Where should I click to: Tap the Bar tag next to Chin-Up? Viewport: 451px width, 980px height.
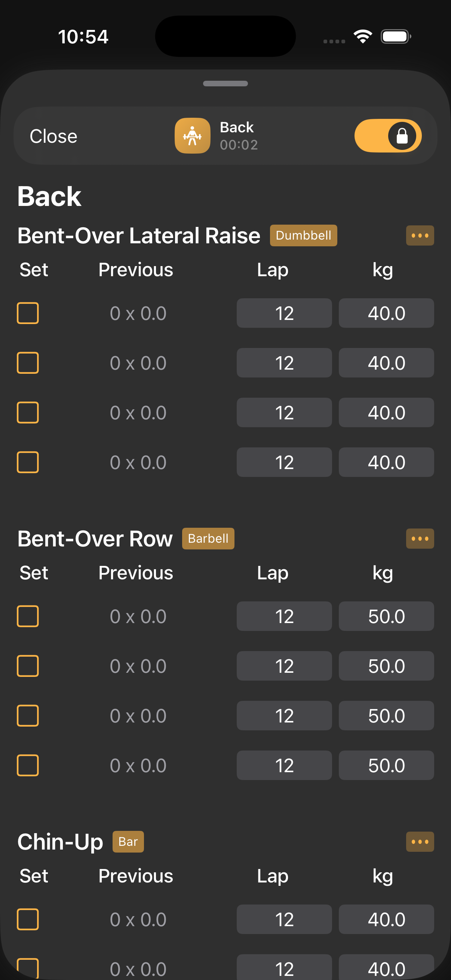tap(128, 842)
